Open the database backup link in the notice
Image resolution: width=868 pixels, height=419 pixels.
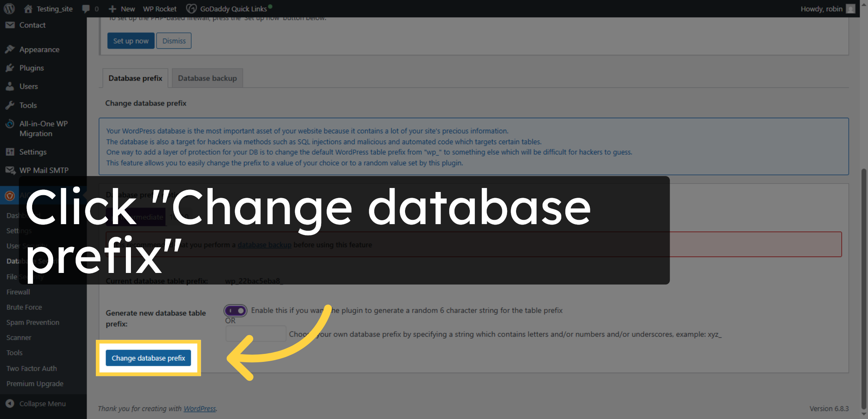click(x=264, y=245)
